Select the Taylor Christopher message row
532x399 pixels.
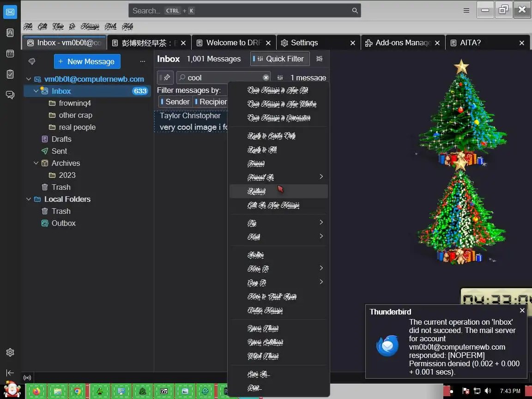192,121
